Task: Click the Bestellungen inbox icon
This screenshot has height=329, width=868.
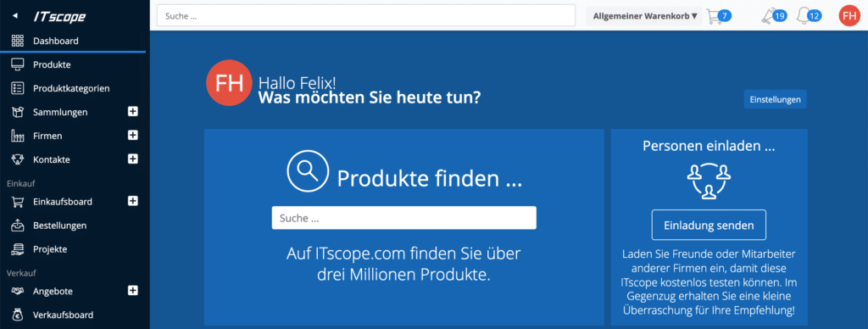Action: (x=17, y=226)
